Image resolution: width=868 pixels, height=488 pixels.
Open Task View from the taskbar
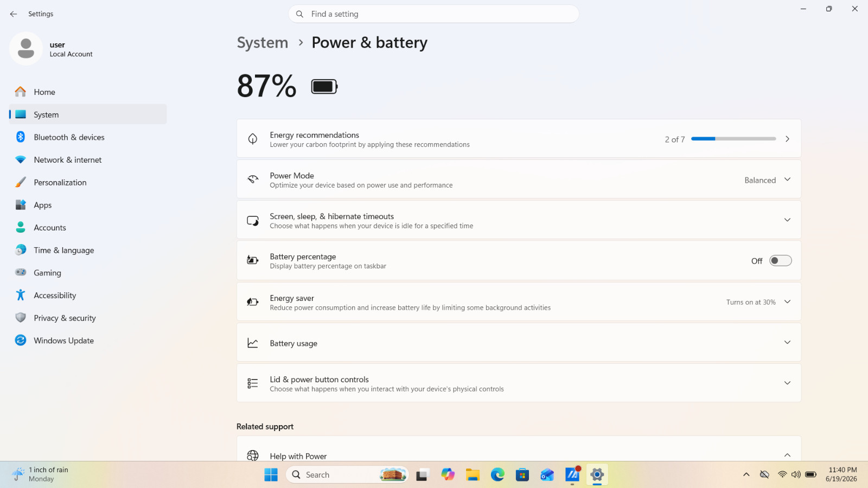422,475
